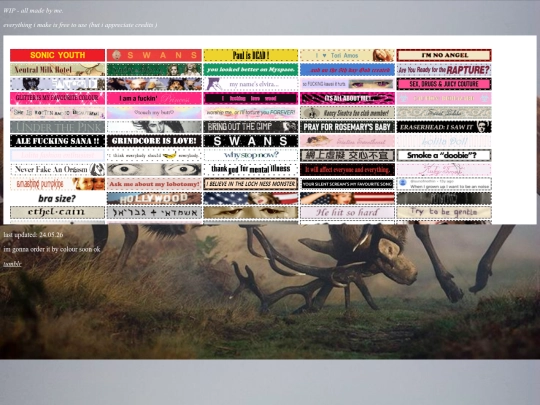The image size is (540, 405).
Task: Click 'last updated: 24.05.26' text
Action: pyautogui.click(x=33, y=235)
